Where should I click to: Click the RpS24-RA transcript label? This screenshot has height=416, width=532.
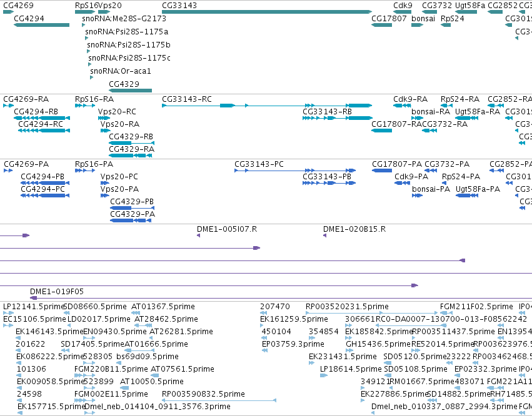tap(460, 99)
